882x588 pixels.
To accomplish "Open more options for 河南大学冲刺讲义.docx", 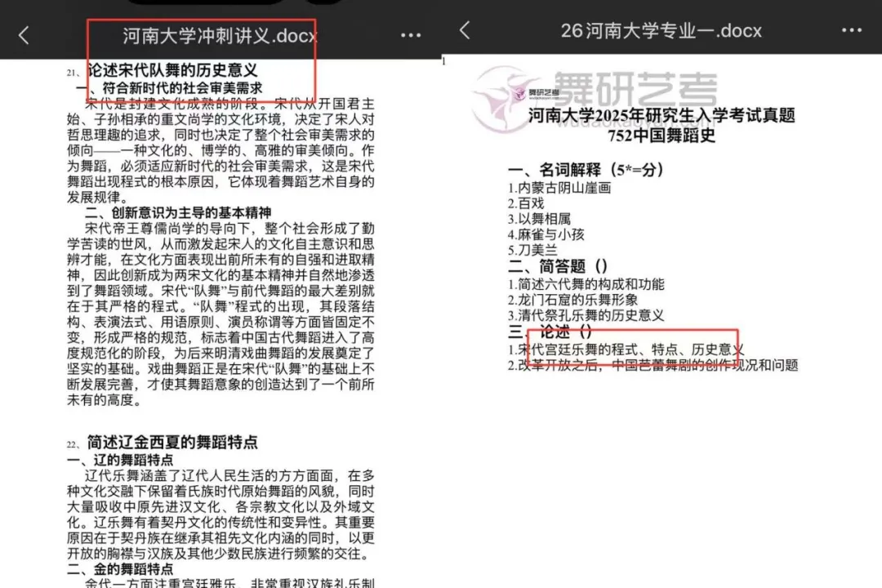I will coord(411,35).
